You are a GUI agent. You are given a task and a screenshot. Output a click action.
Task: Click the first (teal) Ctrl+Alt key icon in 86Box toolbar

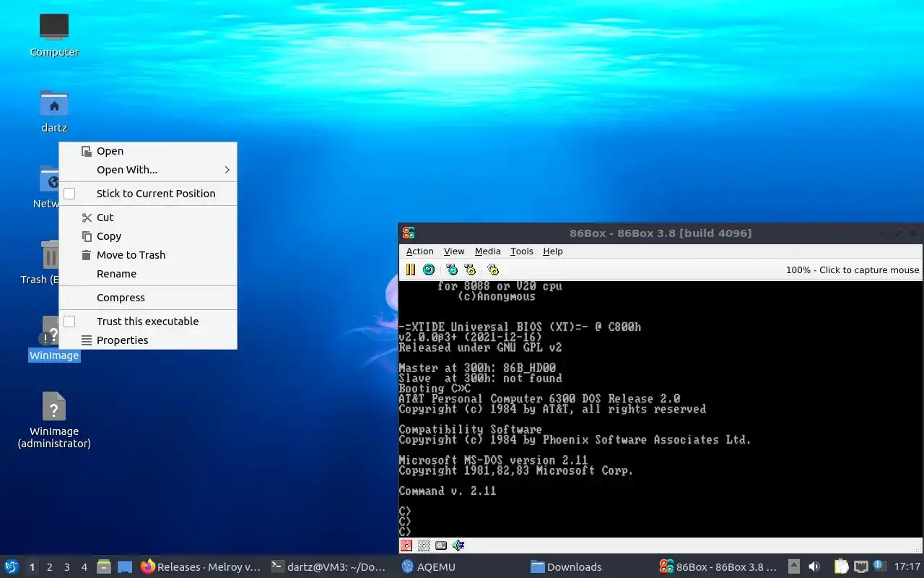pyautogui.click(x=452, y=269)
